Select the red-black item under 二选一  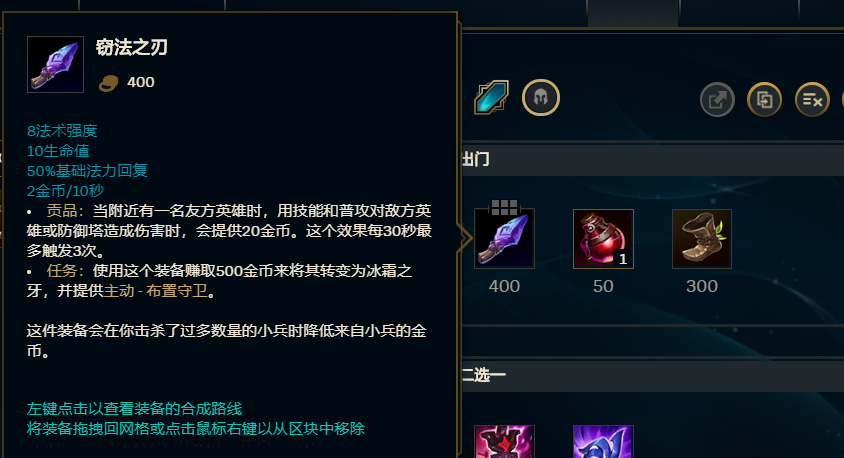[x=504, y=442]
